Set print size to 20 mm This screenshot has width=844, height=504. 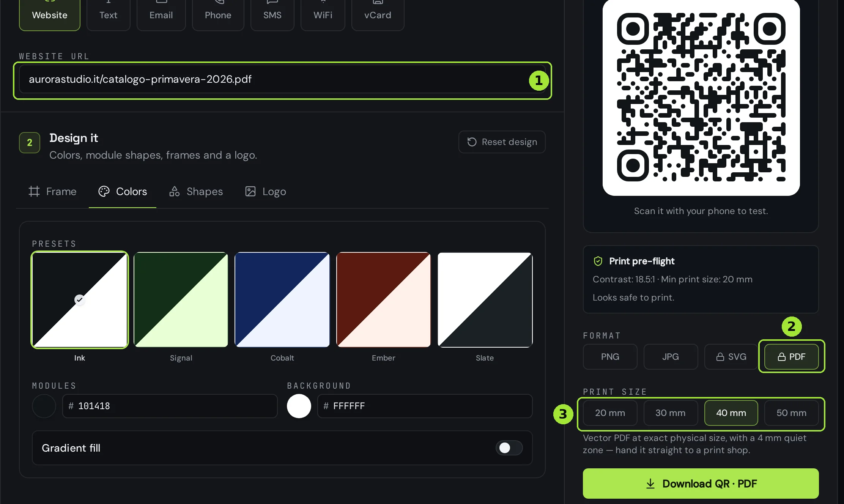click(x=610, y=413)
